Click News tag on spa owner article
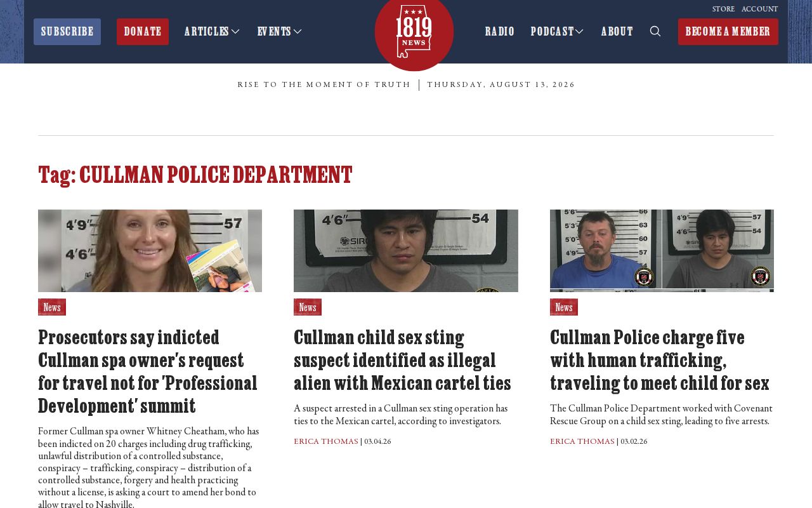This screenshot has width=812, height=508. 52,307
